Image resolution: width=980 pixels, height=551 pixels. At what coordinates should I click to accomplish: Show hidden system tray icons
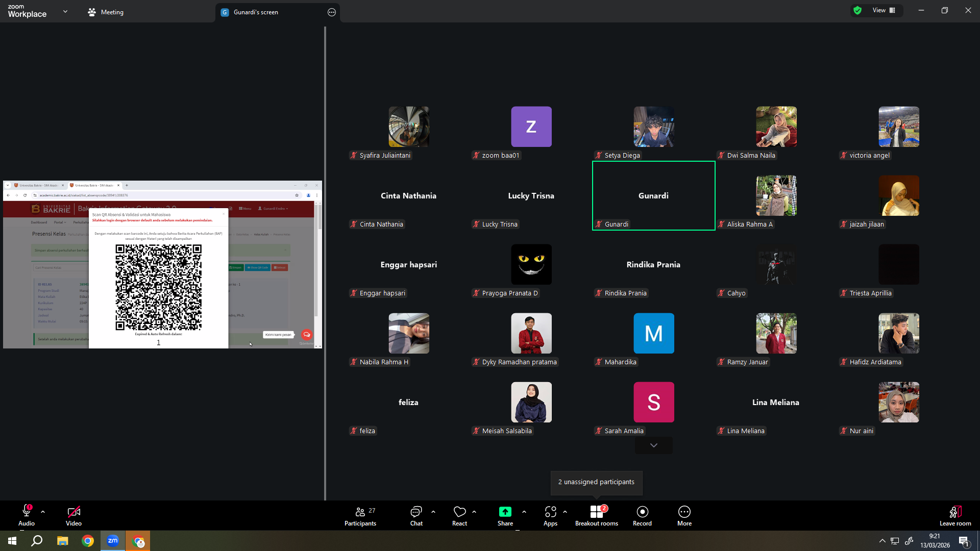(882, 541)
